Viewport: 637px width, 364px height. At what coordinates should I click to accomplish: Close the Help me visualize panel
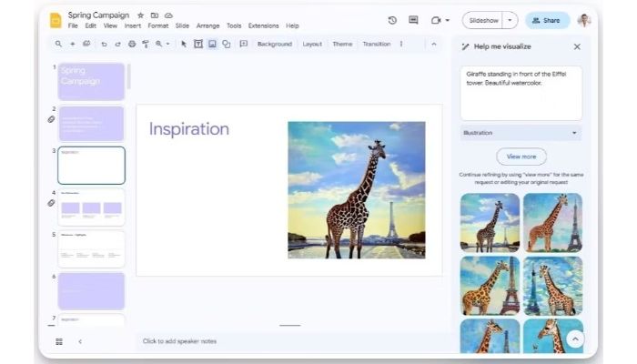pos(577,46)
